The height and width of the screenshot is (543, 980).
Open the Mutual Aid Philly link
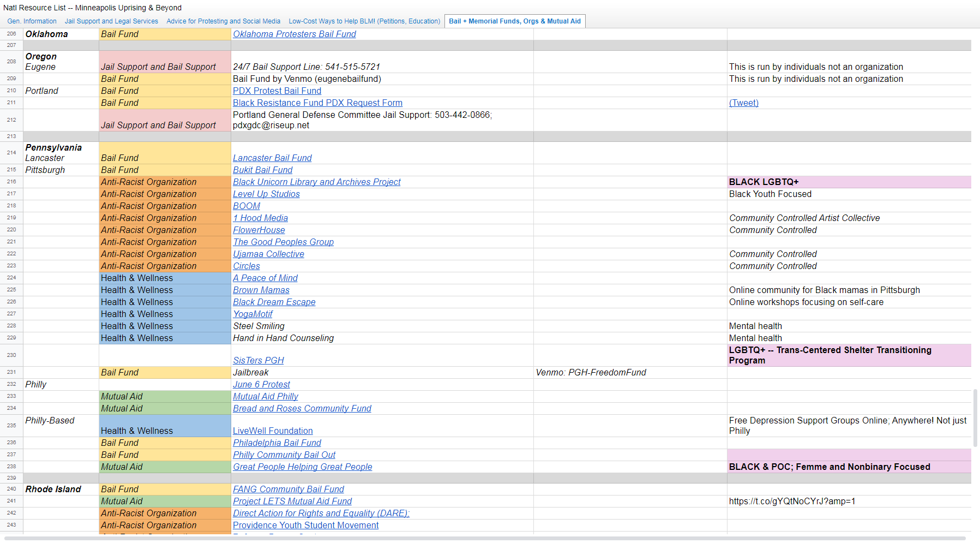(x=266, y=396)
